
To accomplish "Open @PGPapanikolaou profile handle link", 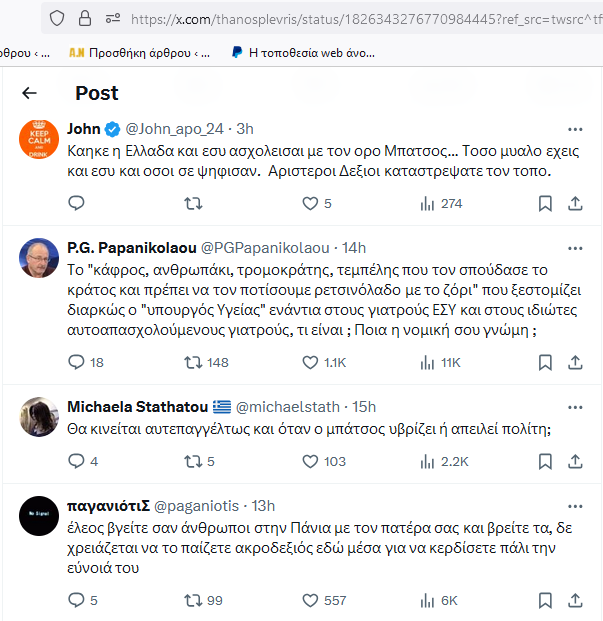I will [265, 248].
